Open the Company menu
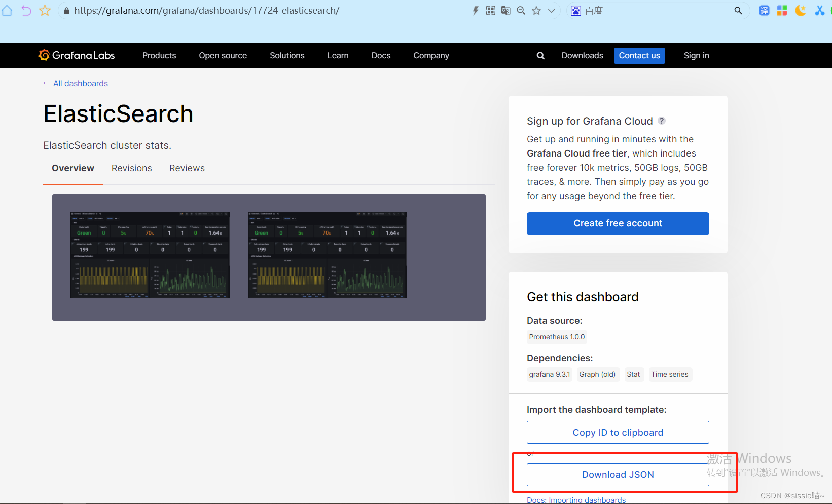 pos(431,56)
